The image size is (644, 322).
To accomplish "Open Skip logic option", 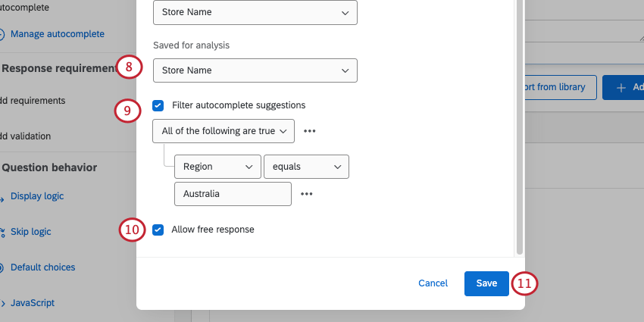I will click(30, 232).
